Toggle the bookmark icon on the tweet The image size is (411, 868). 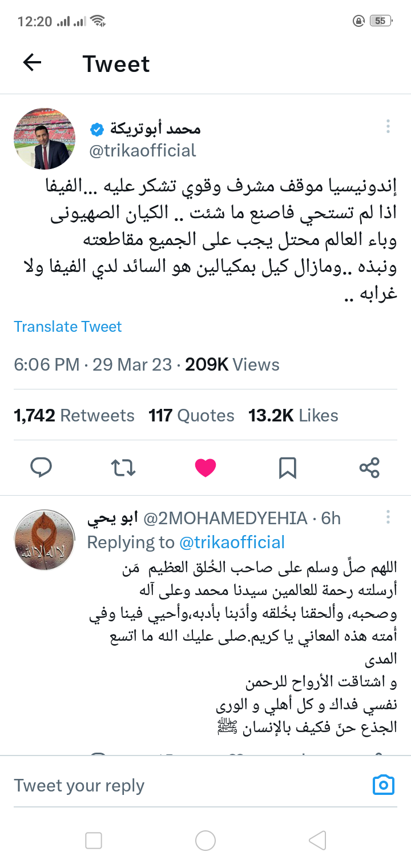click(287, 468)
